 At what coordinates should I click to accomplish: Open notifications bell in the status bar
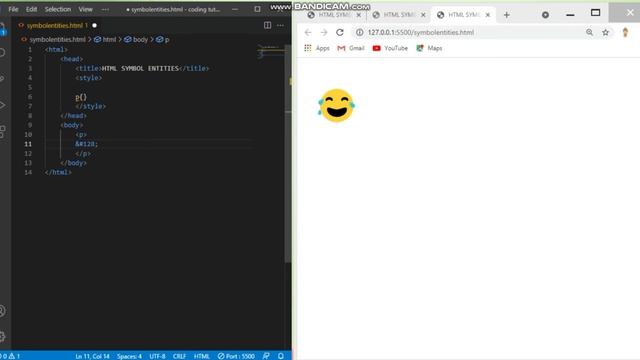(281, 356)
